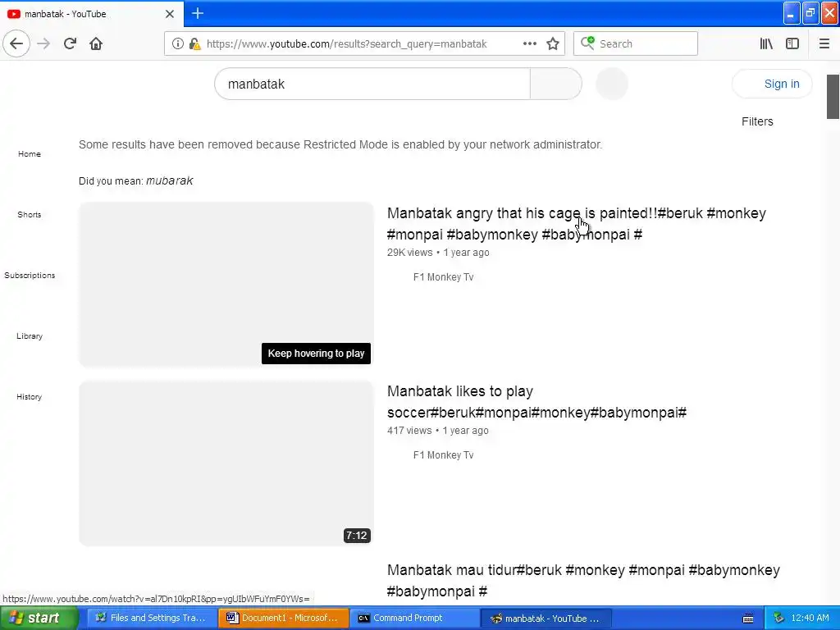Click the system tray icon beside the clock
The width and height of the screenshot is (840, 630).
pyautogui.click(x=779, y=619)
